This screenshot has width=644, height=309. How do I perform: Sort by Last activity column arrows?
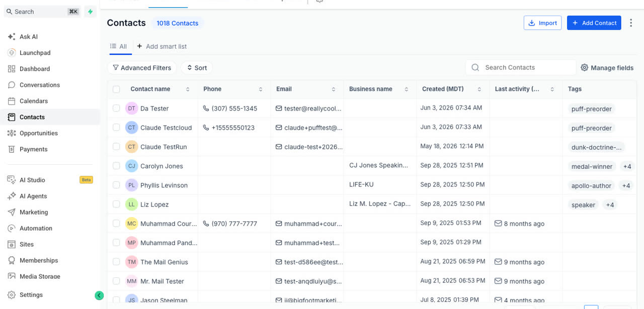coord(552,89)
